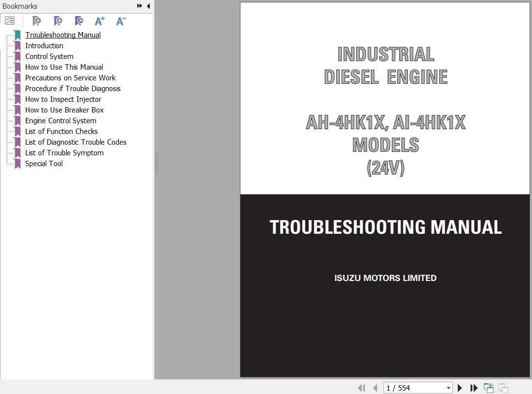Viewport: 532px width, 394px height.
Task: Go to List of Diagnostic Trouble Codes
Action: [75, 142]
